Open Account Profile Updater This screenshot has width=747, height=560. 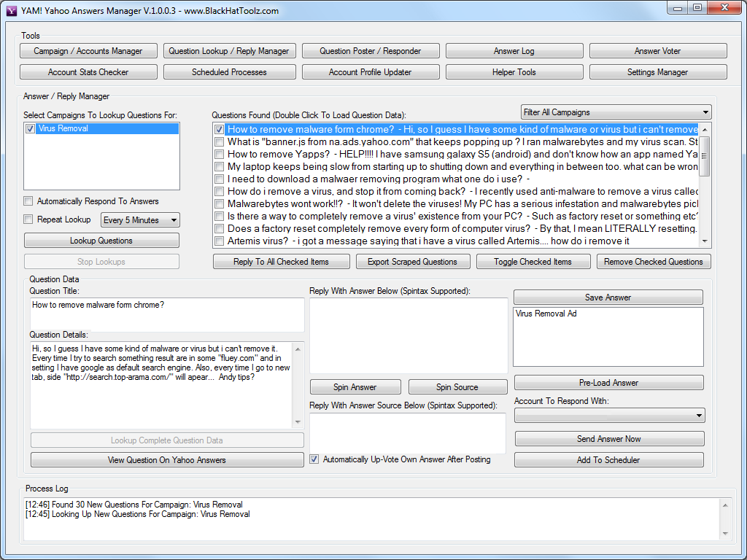coord(370,72)
